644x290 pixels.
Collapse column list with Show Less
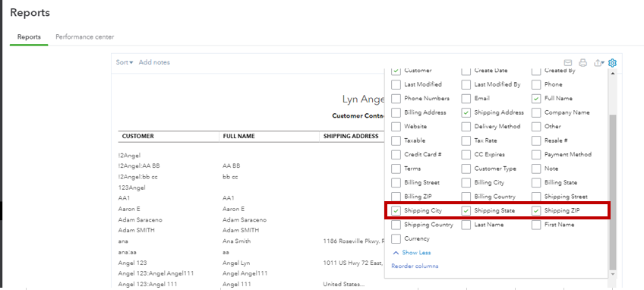pos(412,253)
